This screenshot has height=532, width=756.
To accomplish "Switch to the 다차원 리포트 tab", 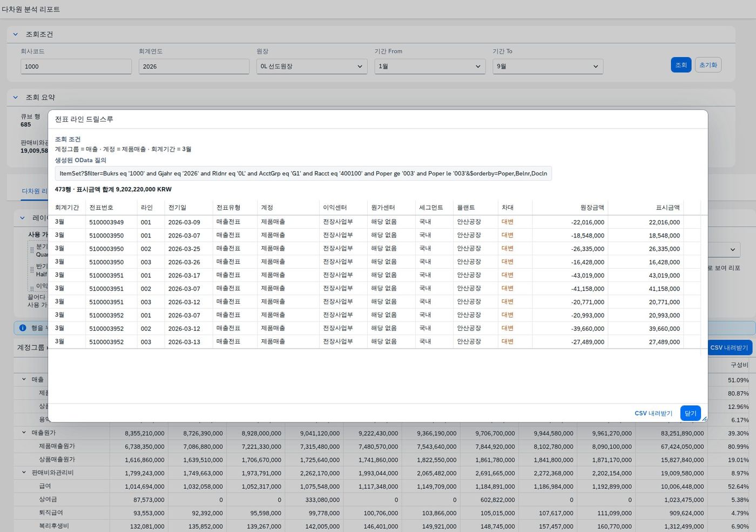I will pos(35,191).
